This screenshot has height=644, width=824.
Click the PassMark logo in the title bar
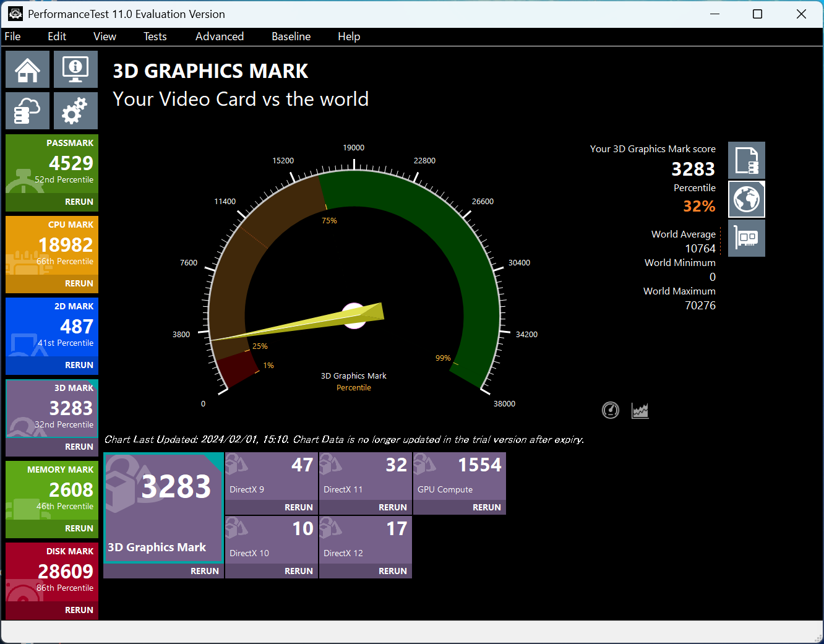pyautogui.click(x=15, y=13)
